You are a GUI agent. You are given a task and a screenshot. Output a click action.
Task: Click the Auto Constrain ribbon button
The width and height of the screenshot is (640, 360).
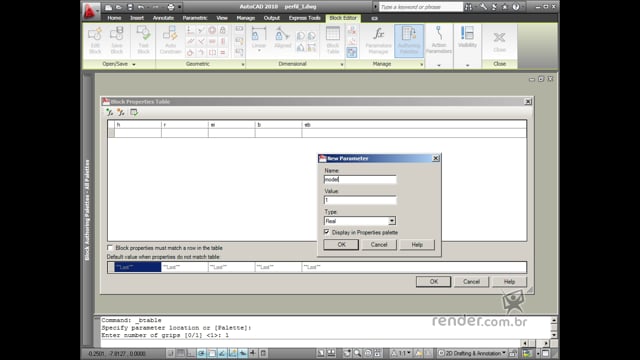[170, 40]
